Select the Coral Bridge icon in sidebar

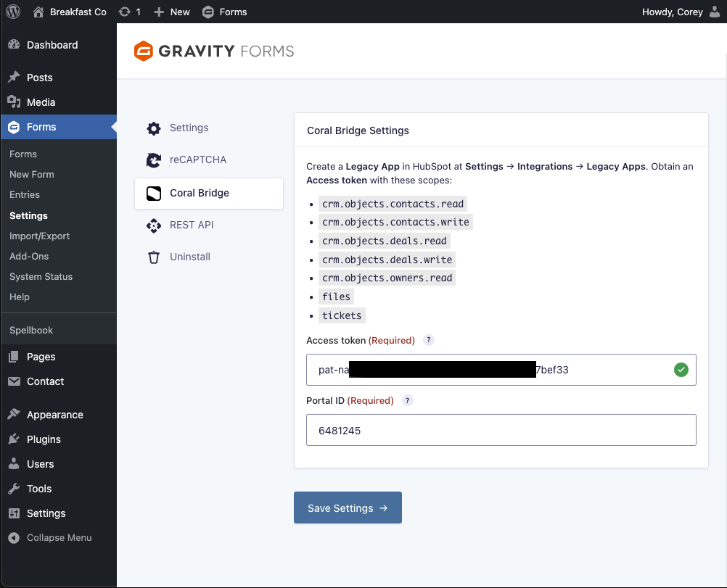[x=154, y=194]
